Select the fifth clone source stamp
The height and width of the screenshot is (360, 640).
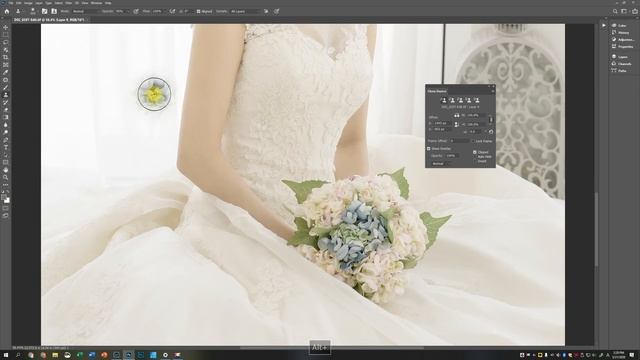point(477,100)
